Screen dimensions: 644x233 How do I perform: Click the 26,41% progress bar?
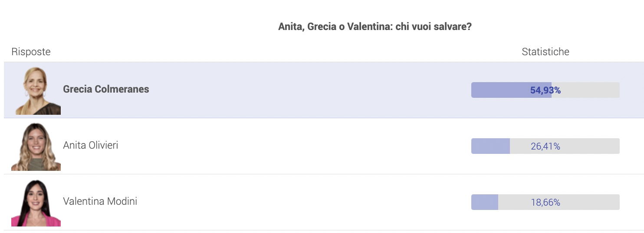tap(545, 146)
